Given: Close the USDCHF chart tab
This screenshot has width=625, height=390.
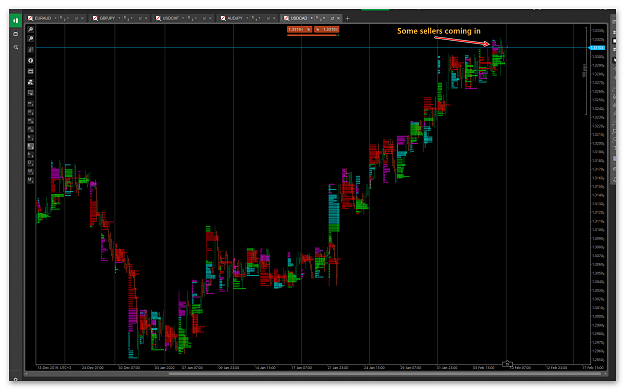Looking at the screenshot, I should [210, 18].
